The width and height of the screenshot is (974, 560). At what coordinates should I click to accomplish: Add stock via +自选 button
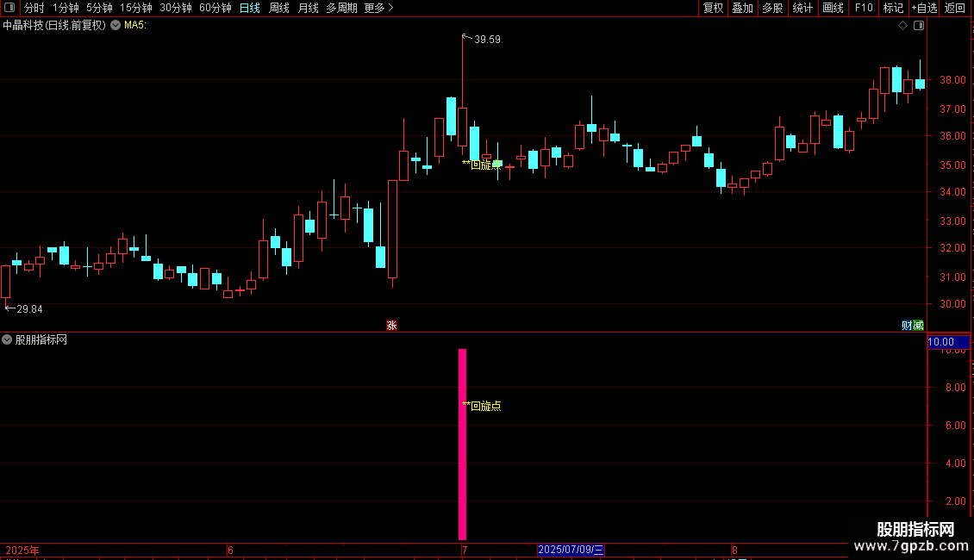[924, 8]
